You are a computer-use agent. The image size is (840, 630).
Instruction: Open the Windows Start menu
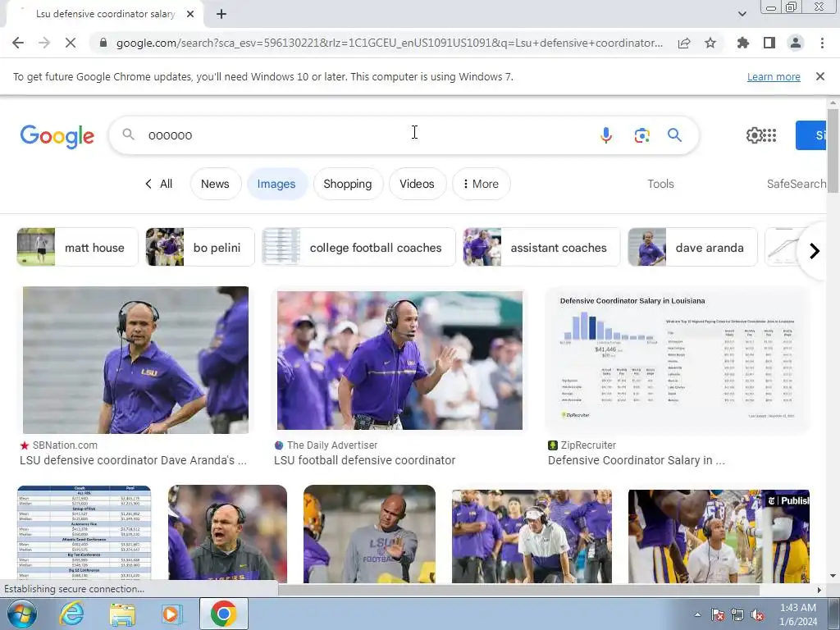[x=22, y=614]
